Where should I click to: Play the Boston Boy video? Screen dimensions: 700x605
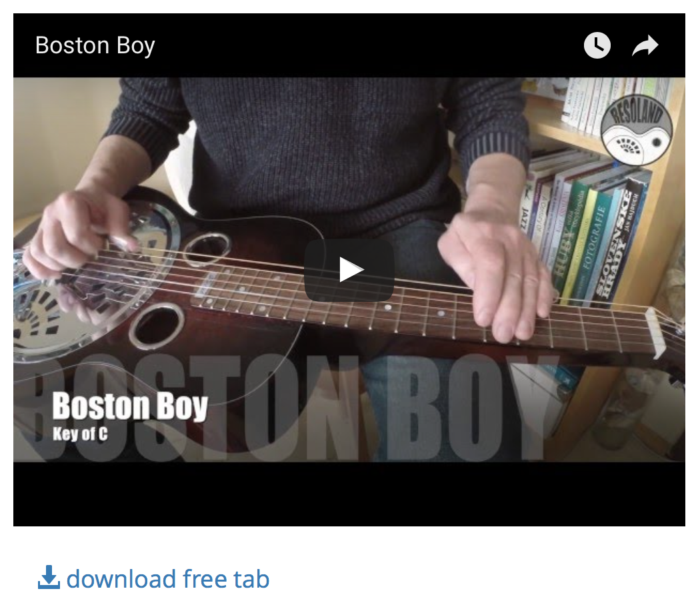[349, 270]
